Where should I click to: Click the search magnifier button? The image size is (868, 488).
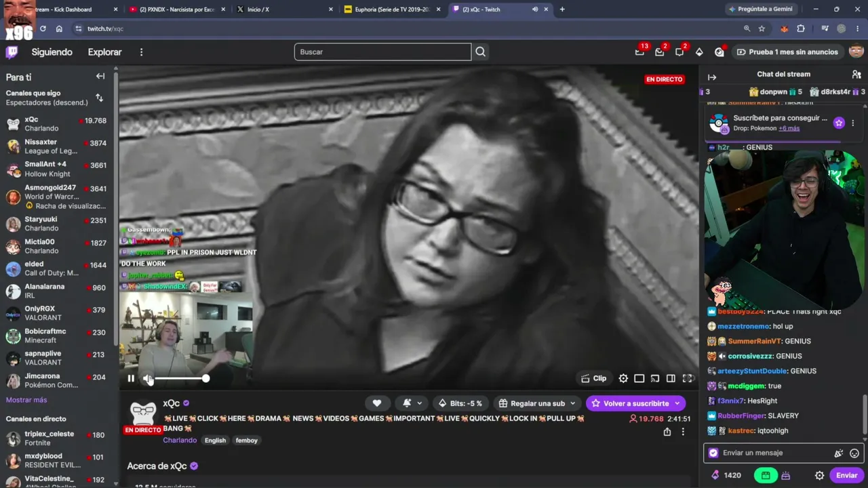pyautogui.click(x=481, y=52)
